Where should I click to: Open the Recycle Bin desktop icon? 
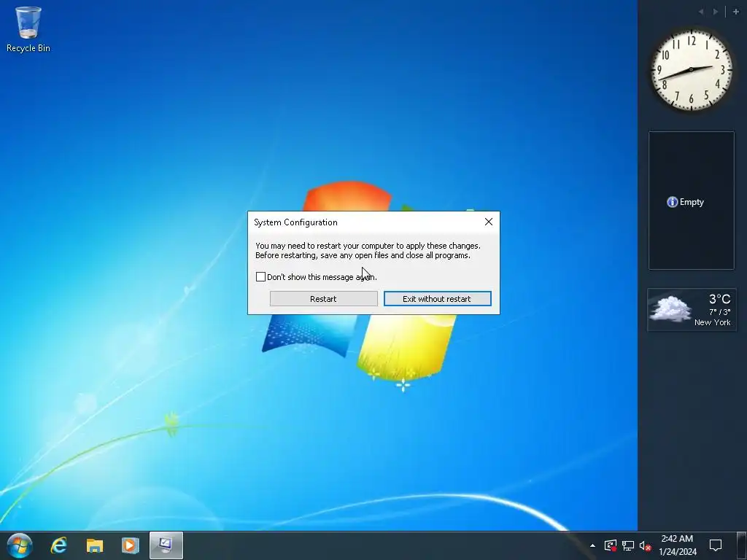28,29
